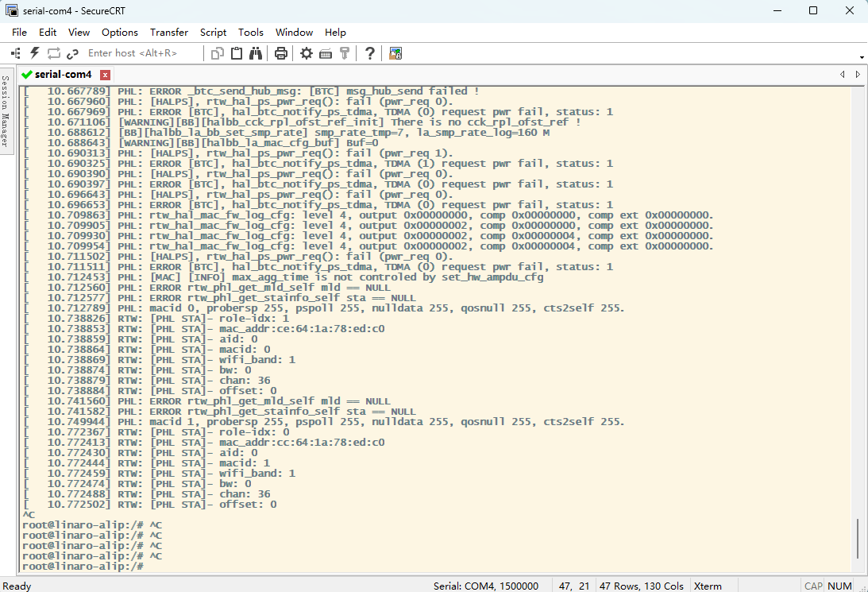Click the Find binoculars icon

[256, 53]
